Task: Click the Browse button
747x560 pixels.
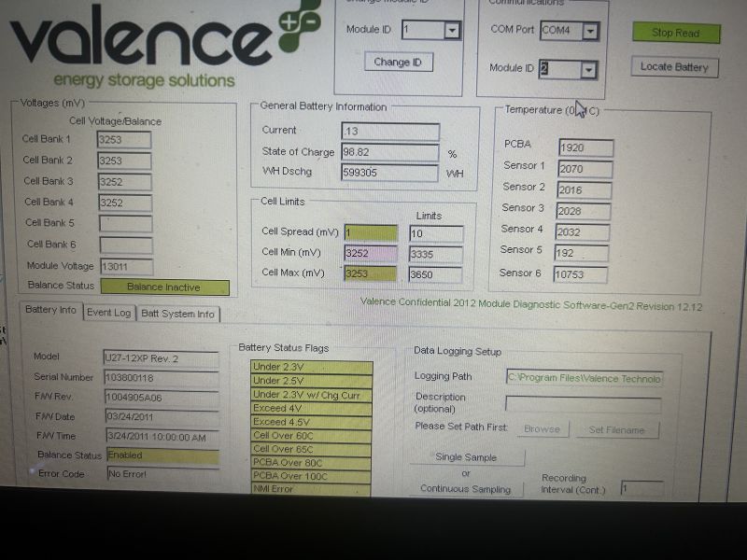Action: (x=543, y=429)
